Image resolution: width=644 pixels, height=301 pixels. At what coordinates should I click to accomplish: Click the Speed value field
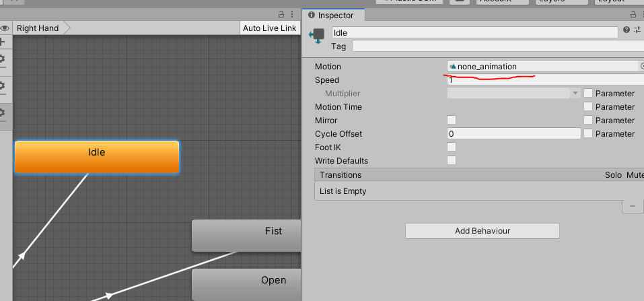(546, 79)
